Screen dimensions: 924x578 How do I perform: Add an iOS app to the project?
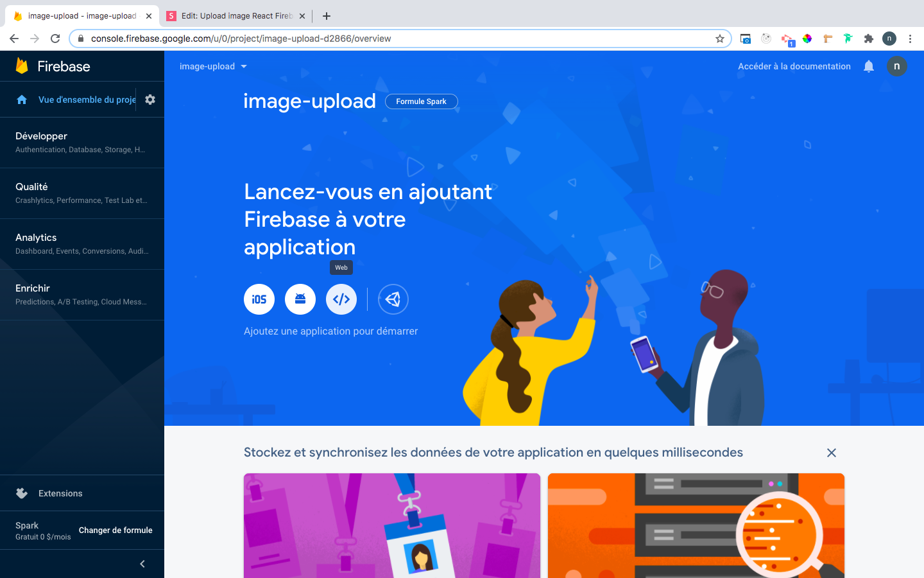(x=259, y=299)
